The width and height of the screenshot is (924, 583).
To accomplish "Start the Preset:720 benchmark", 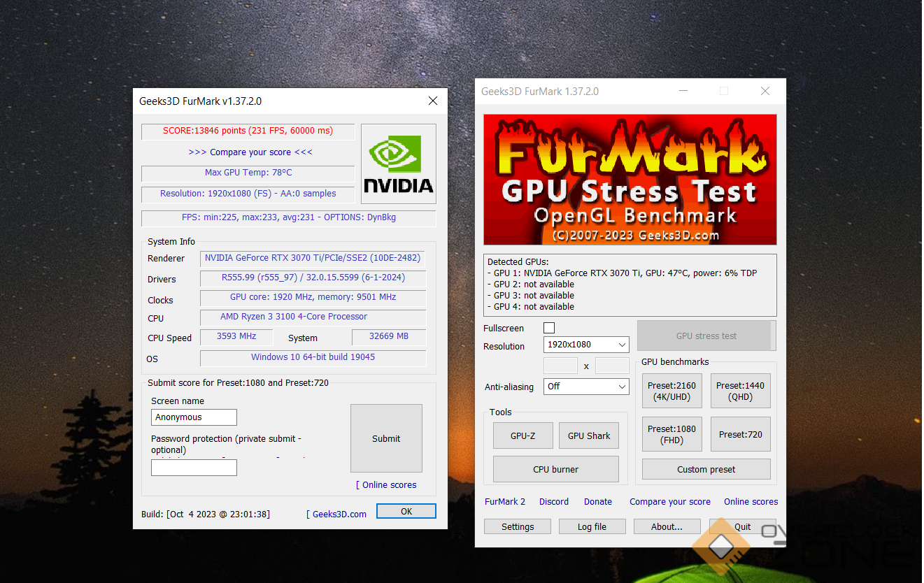I will tap(740, 434).
